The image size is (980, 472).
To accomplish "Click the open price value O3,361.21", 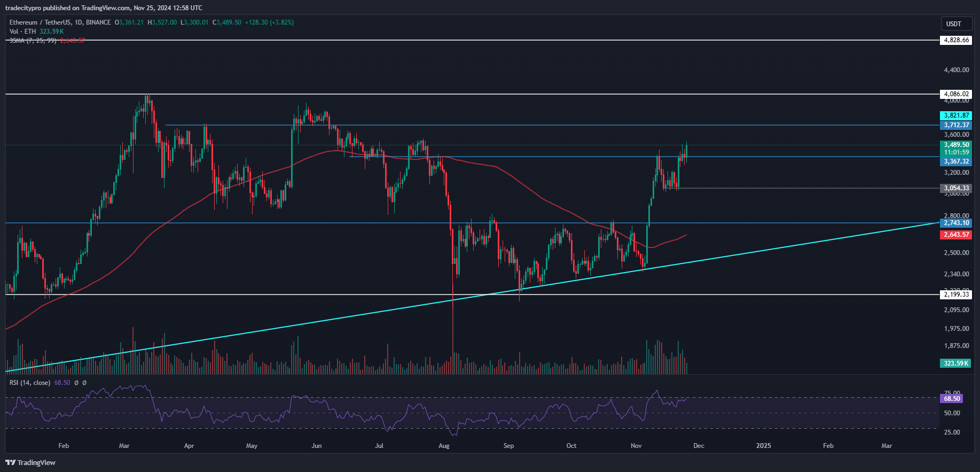I will 129,22.
